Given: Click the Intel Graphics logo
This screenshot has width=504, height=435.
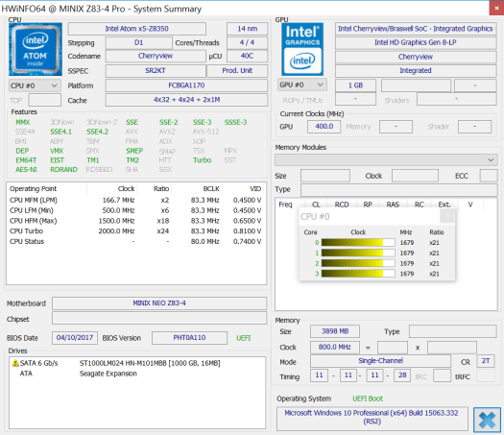Looking at the screenshot, I should point(302,49).
